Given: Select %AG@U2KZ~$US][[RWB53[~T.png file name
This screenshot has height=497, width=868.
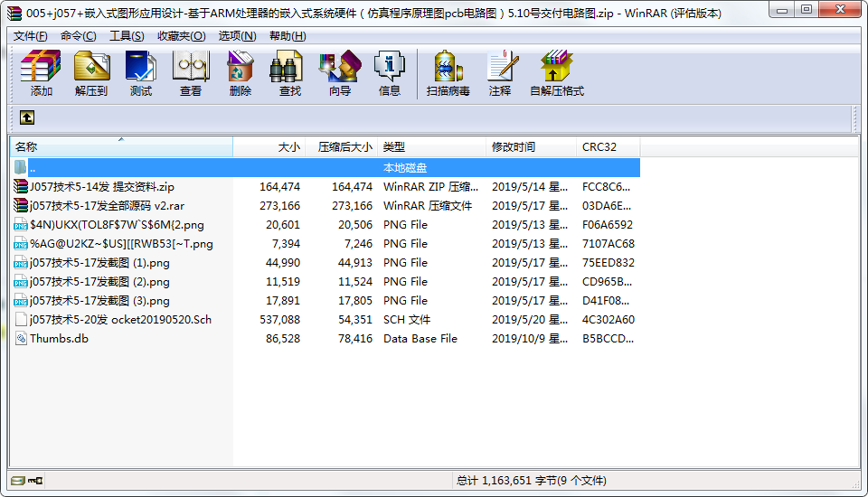Looking at the screenshot, I should (x=121, y=243).
